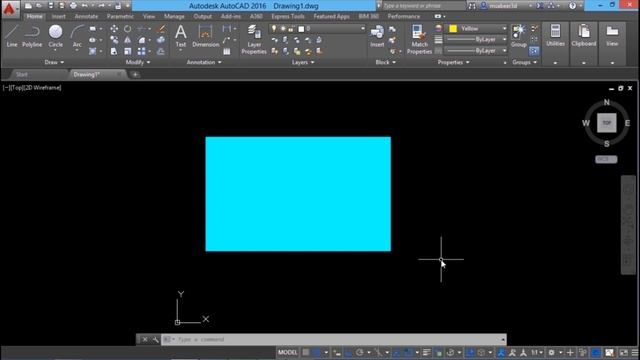Click Match Properties tool
The height and width of the screenshot is (360, 640).
click(x=419, y=39)
